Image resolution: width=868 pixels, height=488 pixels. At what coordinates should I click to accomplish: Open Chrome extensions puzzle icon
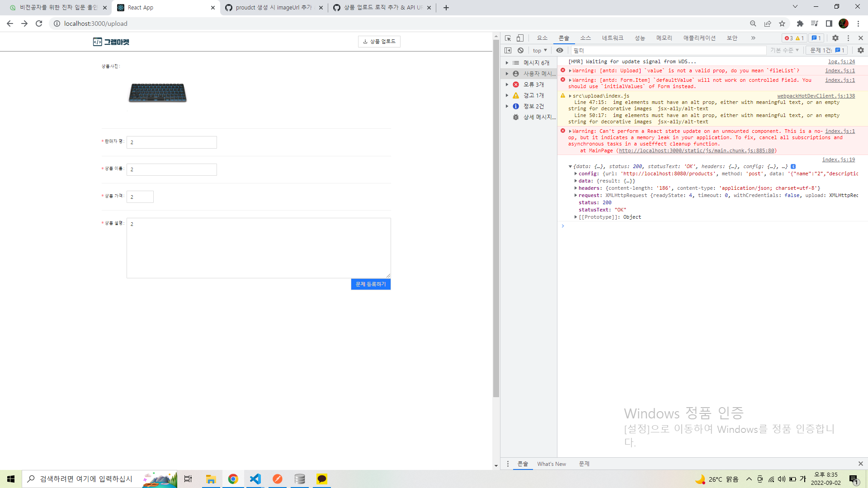[x=800, y=23]
